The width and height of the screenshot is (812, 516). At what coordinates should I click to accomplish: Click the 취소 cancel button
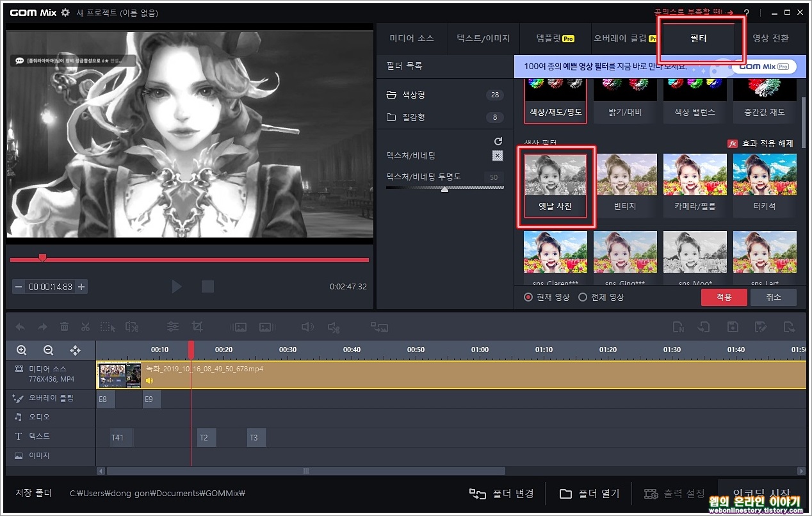tap(774, 297)
